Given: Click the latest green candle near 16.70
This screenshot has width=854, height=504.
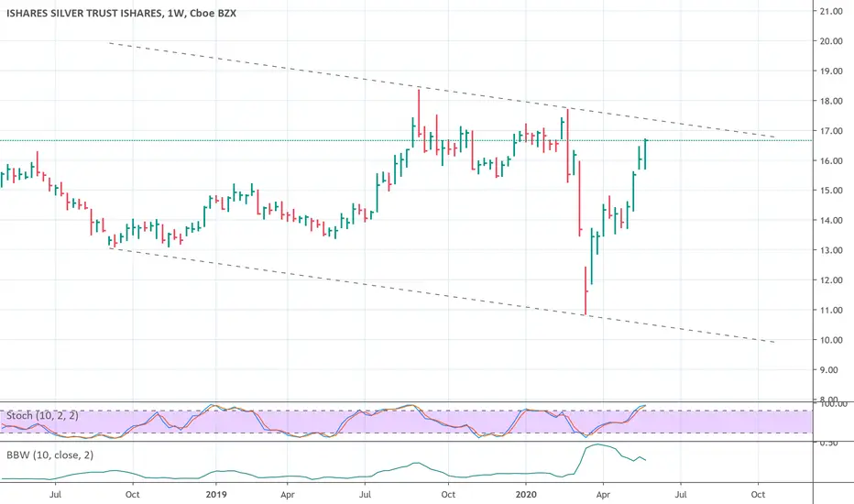Looking at the screenshot, I should (645, 154).
